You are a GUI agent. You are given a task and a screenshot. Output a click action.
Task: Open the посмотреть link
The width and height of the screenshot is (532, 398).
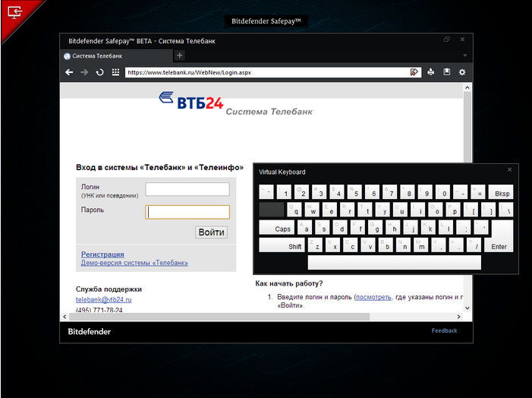pos(373,297)
